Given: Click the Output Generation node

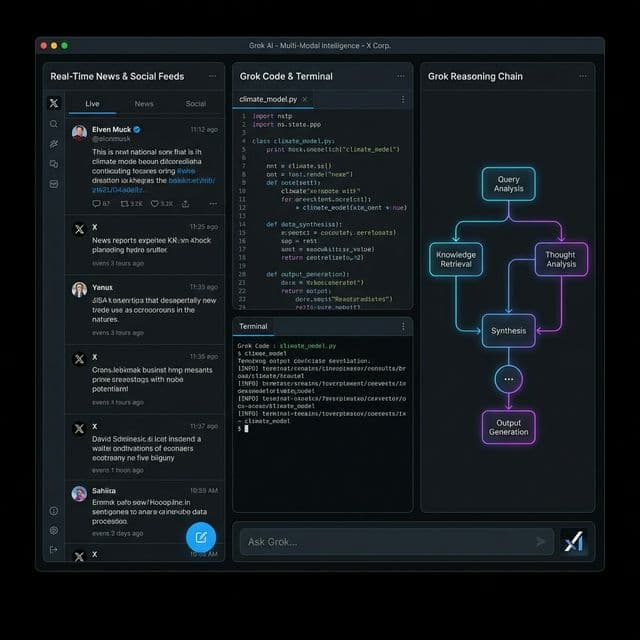Looking at the screenshot, I should (x=509, y=427).
